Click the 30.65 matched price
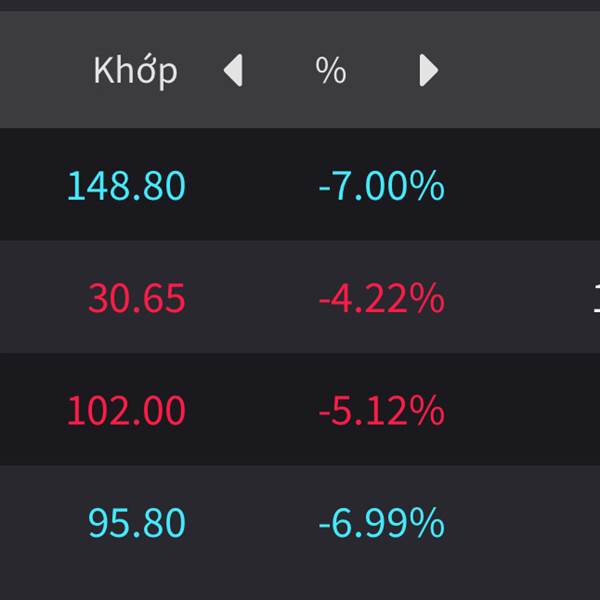The image size is (600, 600). (137, 298)
